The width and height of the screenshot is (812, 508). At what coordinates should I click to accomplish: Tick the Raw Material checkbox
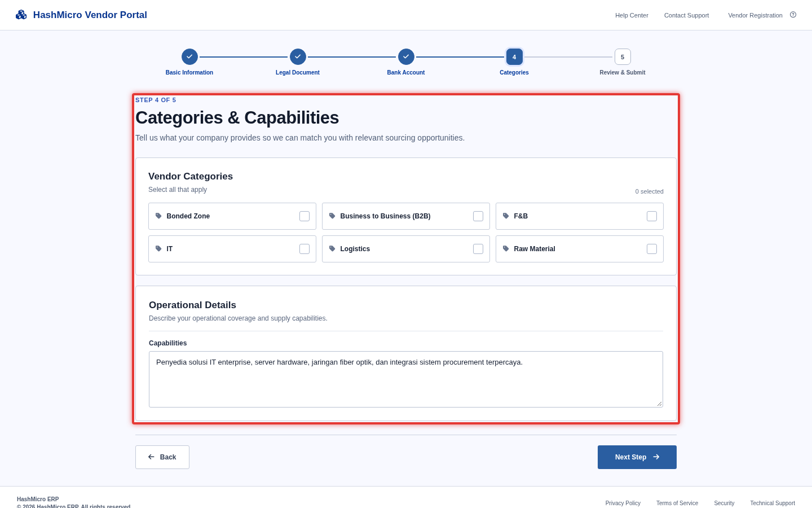click(x=652, y=249)
